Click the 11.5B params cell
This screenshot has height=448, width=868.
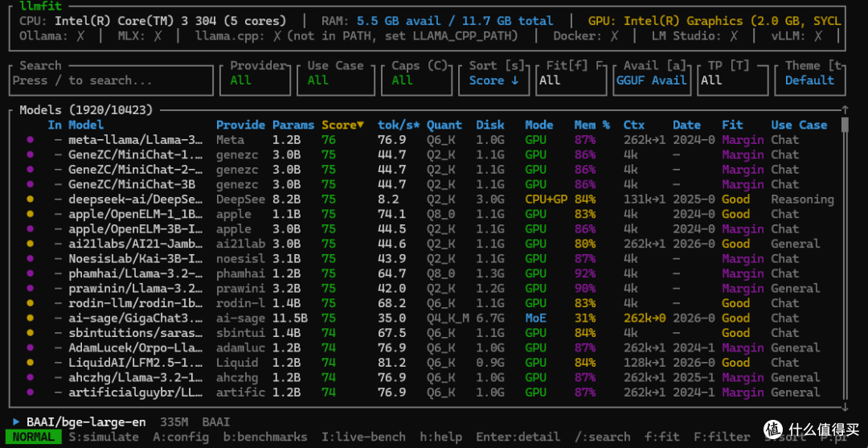pos(289,319)
